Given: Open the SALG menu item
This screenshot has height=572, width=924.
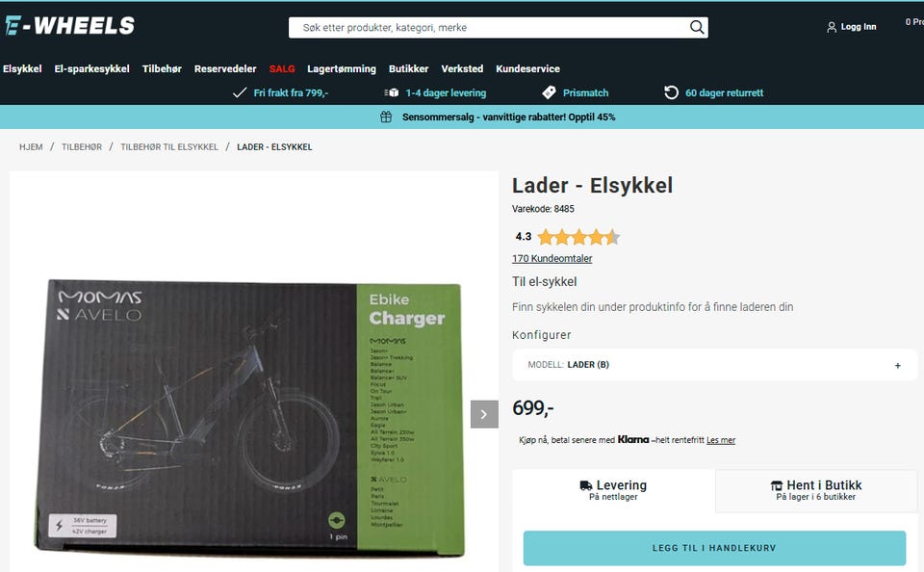Looking at the screenshot, I should pos(282,68).
